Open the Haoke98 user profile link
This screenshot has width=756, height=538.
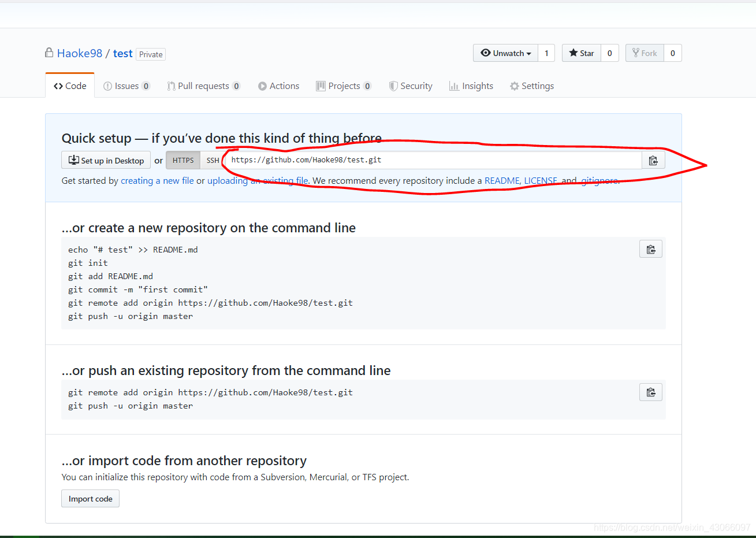(x=80, y=53)
